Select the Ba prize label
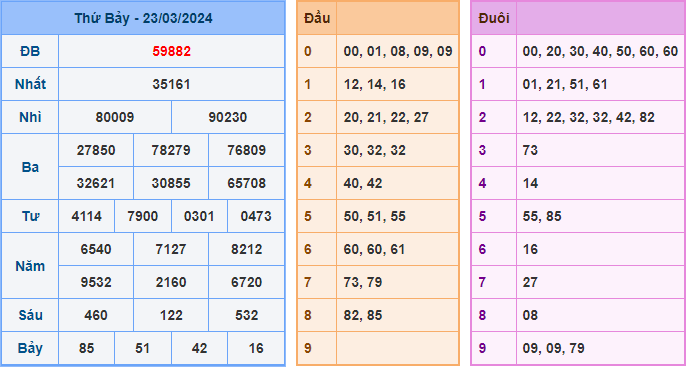 (30, 167)
